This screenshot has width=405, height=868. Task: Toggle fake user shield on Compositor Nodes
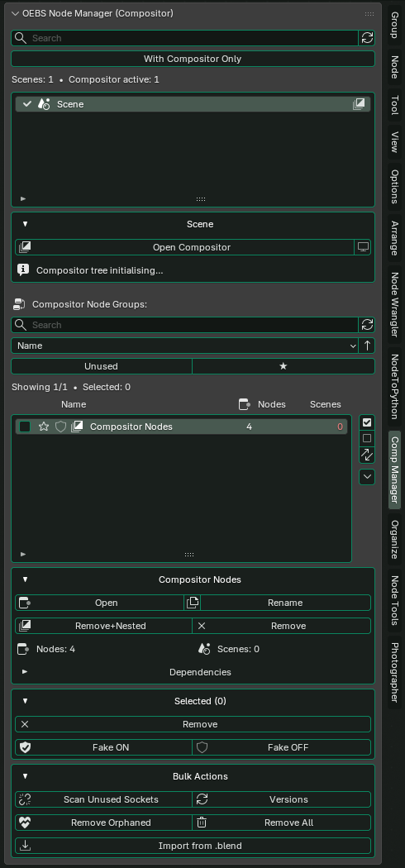point(60,427)
